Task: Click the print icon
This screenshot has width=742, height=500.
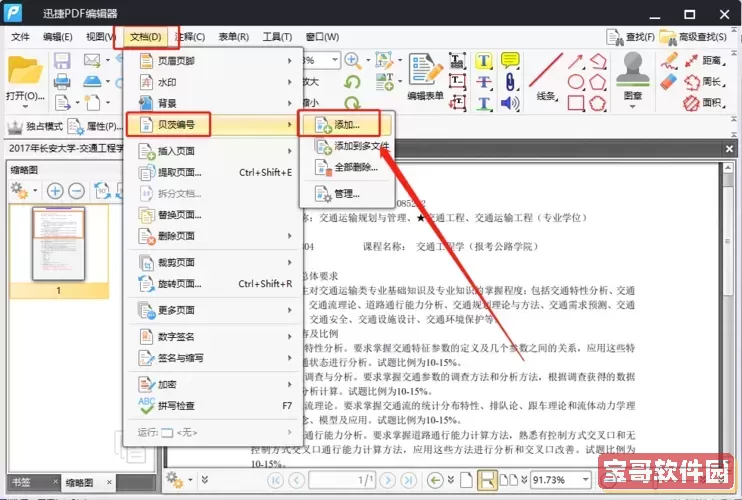Action: (62, 81)
